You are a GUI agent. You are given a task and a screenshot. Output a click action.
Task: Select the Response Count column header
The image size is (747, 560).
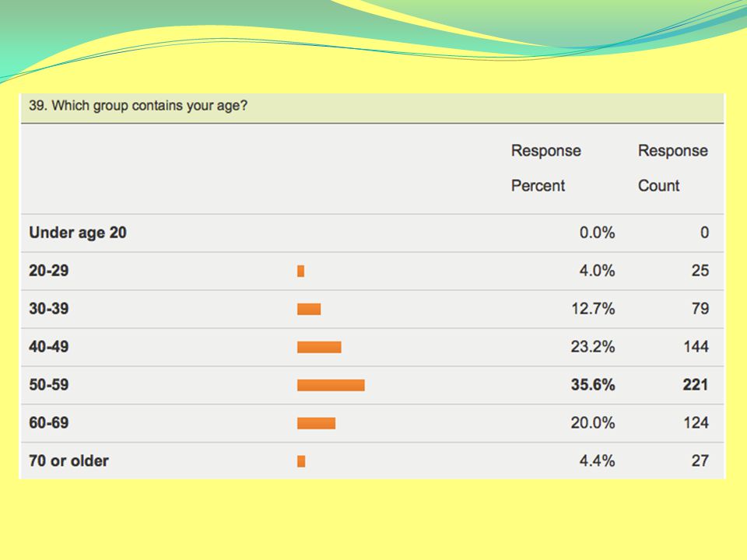coord(672,168)
